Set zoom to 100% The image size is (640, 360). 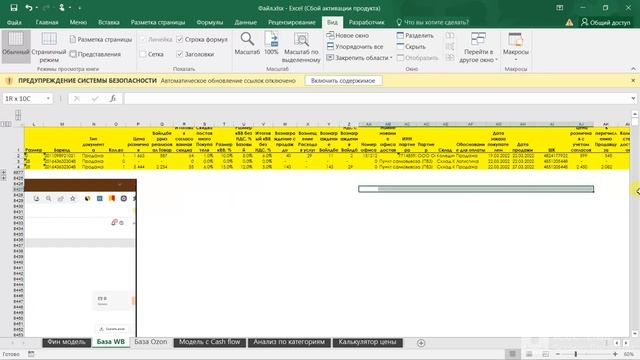(x=271, y=44)
